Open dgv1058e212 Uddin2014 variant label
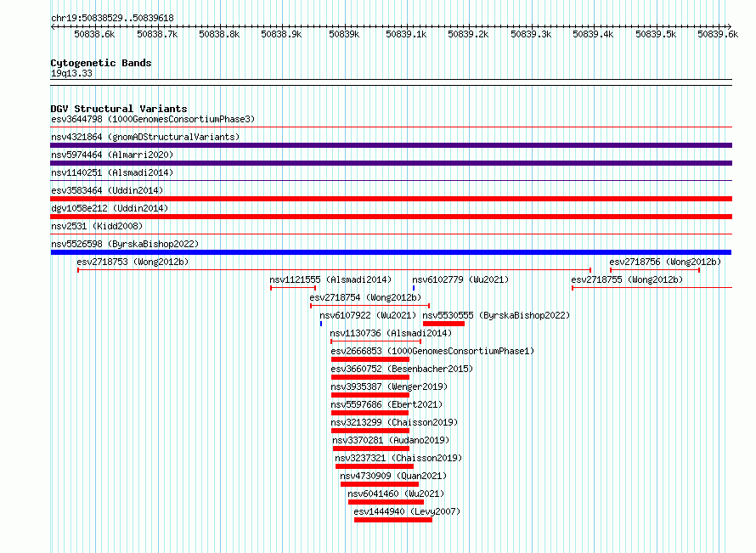The image size is (756, 553). tap(110, 208)
